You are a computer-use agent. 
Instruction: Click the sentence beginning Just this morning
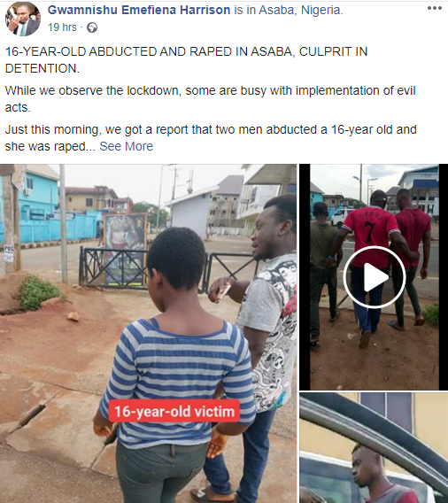tap(211, 138)
